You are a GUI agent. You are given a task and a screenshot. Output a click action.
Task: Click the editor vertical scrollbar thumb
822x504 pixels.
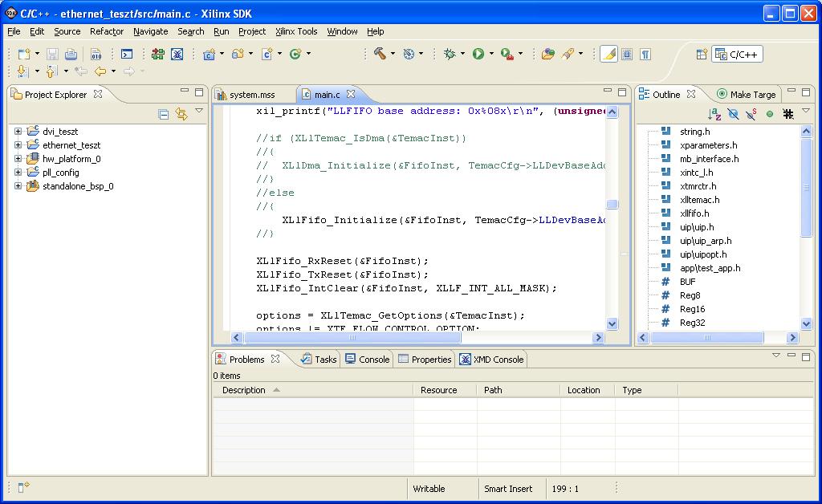612,205
